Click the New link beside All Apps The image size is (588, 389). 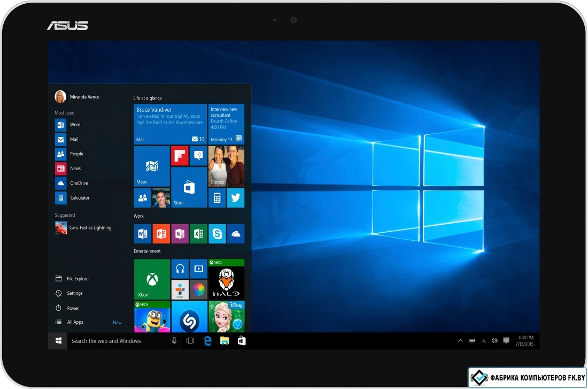point(118,323)
